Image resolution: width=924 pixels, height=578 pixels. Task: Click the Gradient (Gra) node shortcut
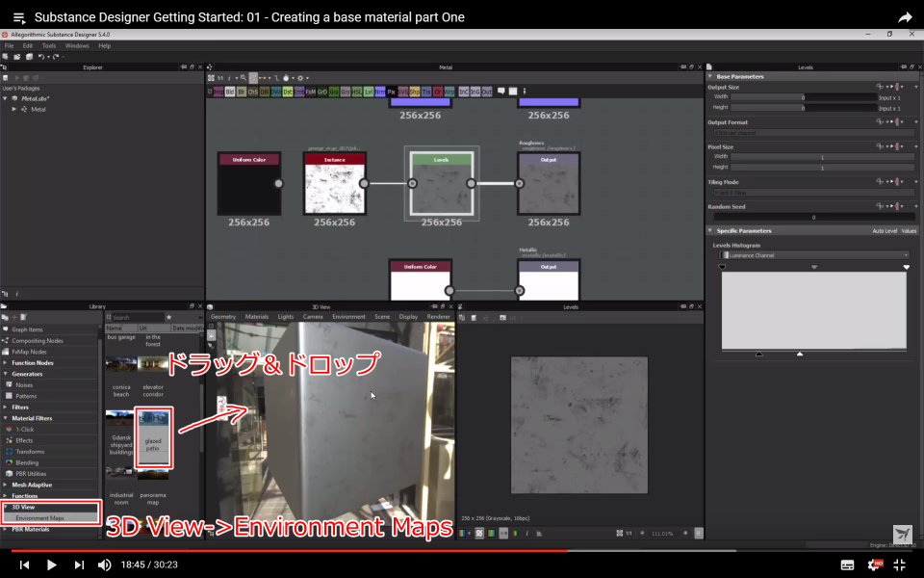(x=334, y=92)
